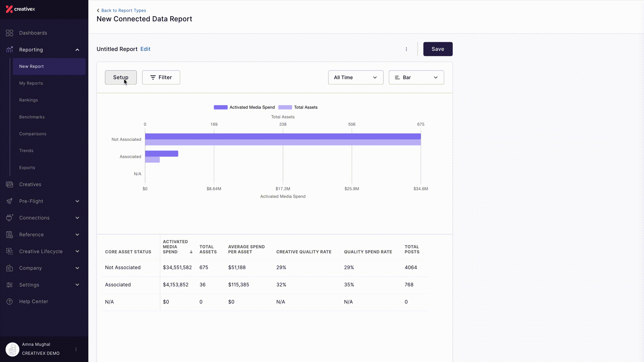This screenshot has width=644, height=362.
Task: Go to My Reports
Action: [31, 83]
